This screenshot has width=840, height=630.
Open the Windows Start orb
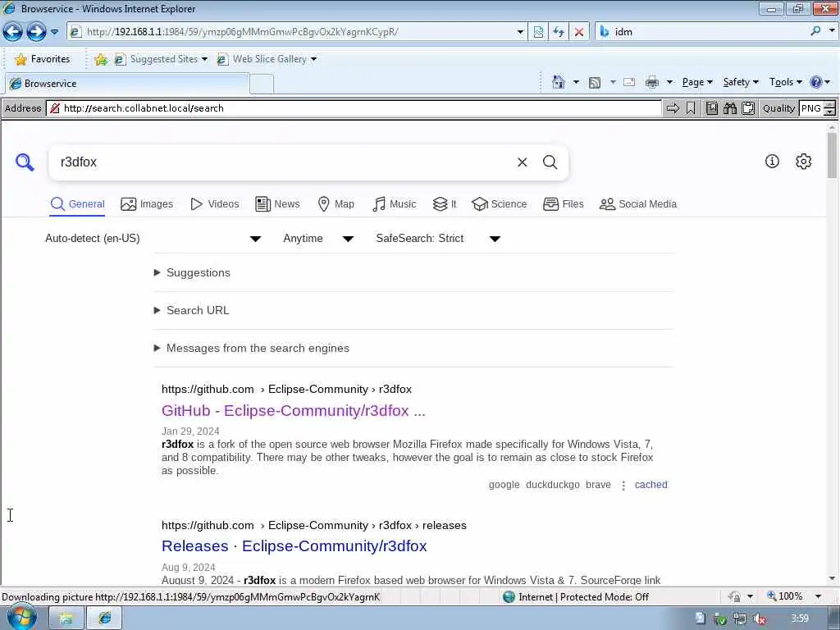21,617
